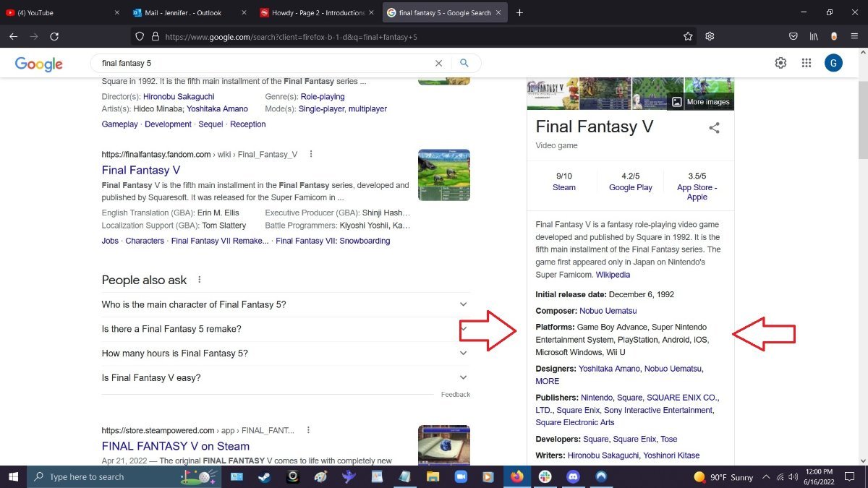This screenshot has width=868, height=488.
Task: Open the Final Fantasy V fandom wiki result
Action: (141, 171)
